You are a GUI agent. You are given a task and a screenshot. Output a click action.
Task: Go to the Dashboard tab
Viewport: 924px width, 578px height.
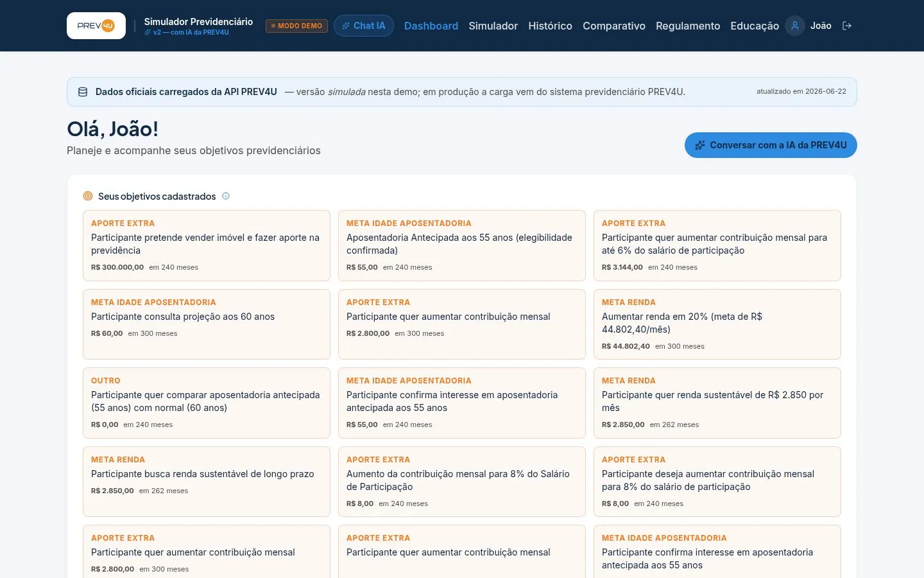click(431, 26)
